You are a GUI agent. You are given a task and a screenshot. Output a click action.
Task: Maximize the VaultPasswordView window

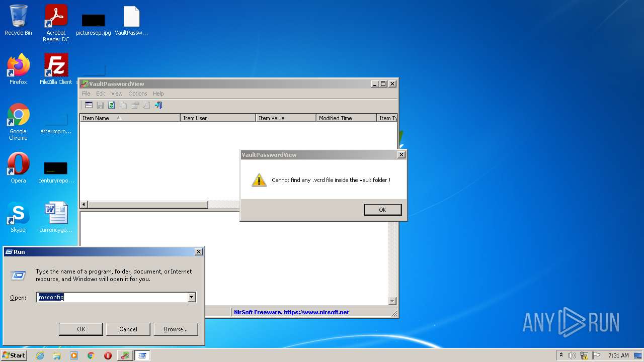[x=383, y=84]
